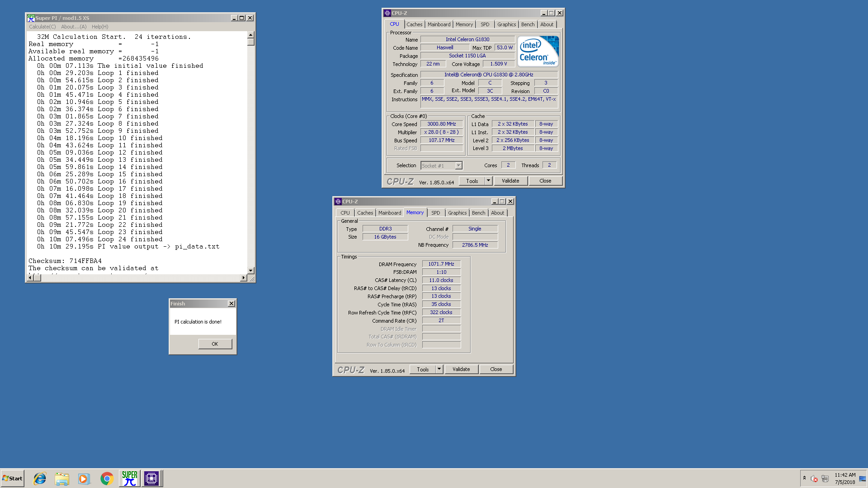Click Tools button in lower CPU-Z window
868x488 pixels.
tap(423, 369)
